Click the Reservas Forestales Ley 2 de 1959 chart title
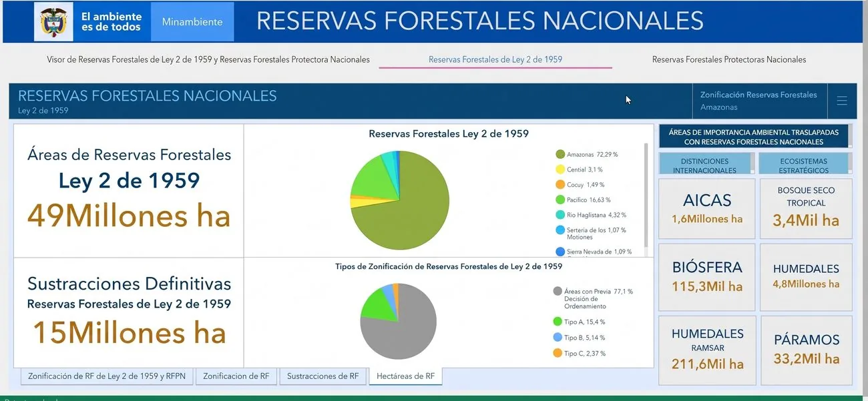Screen dimensions: 868x401 pos(449,134)
